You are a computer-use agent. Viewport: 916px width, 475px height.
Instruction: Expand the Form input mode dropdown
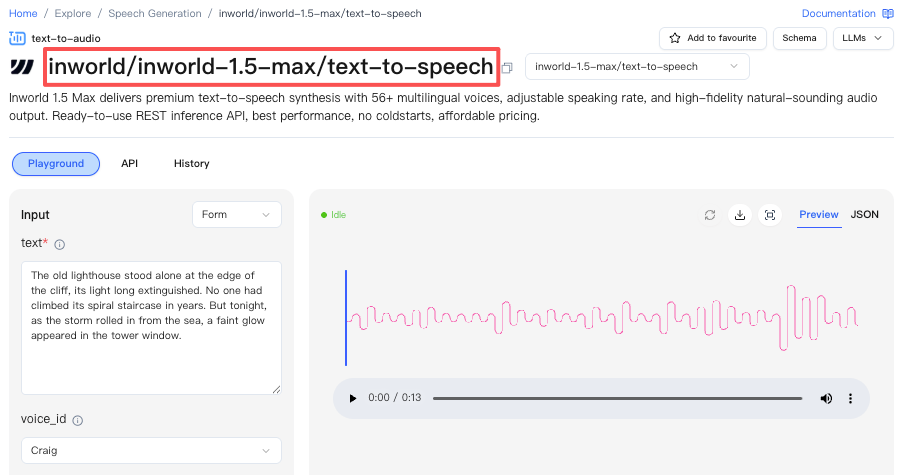coord(237,214)
